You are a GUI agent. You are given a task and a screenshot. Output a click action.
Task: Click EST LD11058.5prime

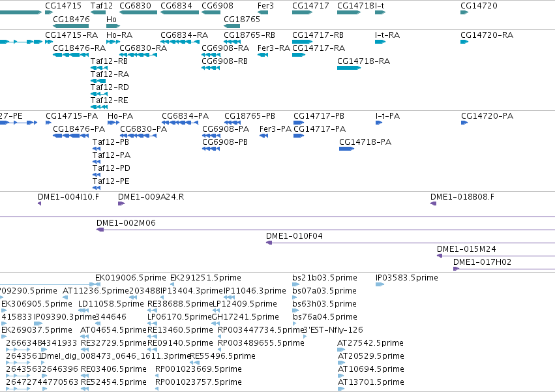pyautogui.click(x=111, y=304)
